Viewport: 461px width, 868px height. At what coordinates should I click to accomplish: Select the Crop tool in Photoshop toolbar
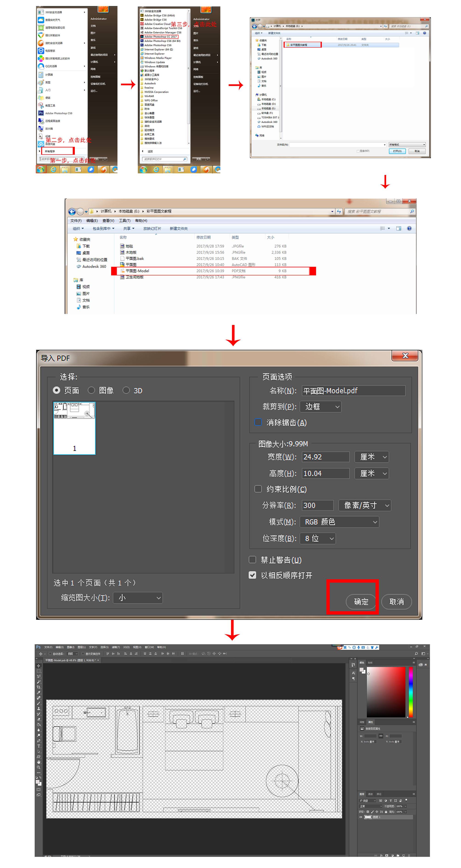pyautogui.click(x=38, y=687)
